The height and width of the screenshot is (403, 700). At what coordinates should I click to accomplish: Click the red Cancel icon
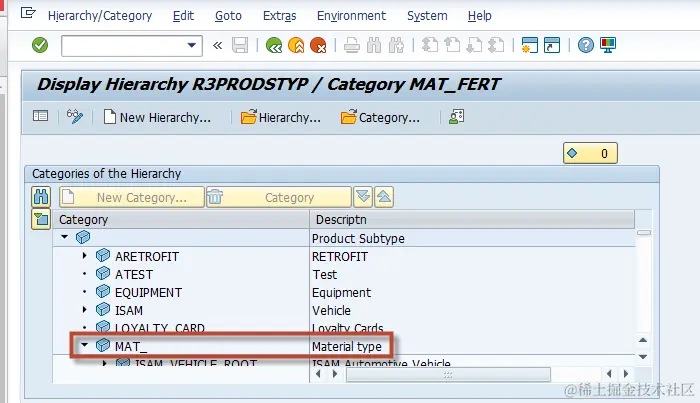(318, 45)
